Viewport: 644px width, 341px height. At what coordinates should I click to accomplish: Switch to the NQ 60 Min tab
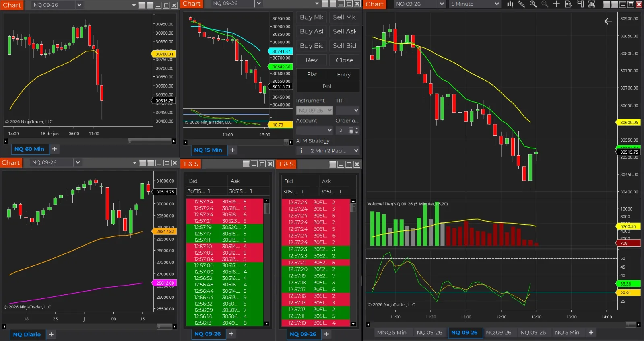click(x=29, y=149)
